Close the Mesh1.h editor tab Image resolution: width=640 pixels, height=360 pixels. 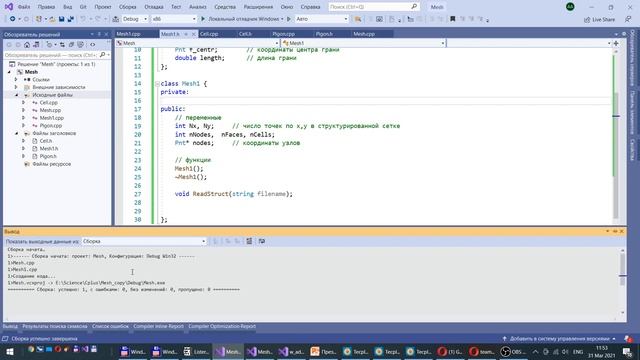pyautogui.click(x=194, y=34)
